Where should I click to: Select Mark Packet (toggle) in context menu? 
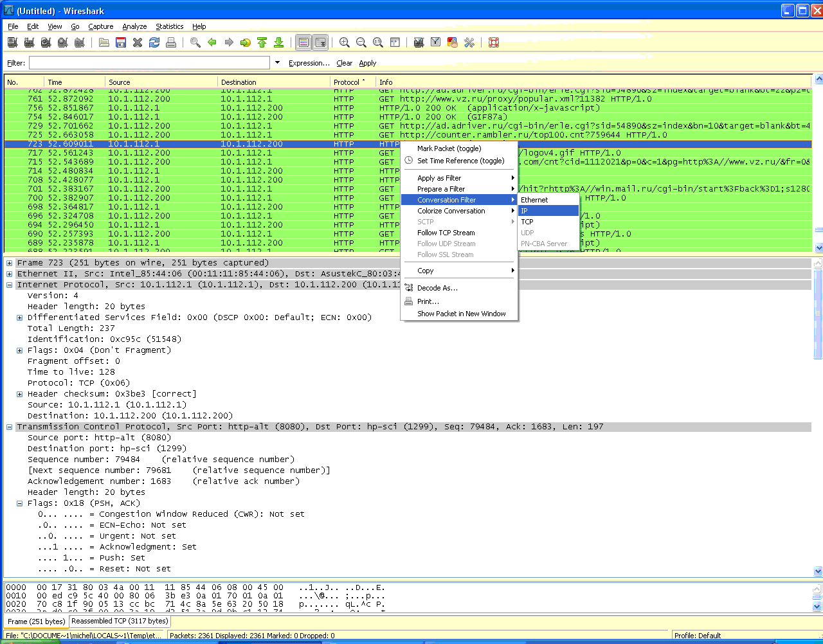coord(449,148)
